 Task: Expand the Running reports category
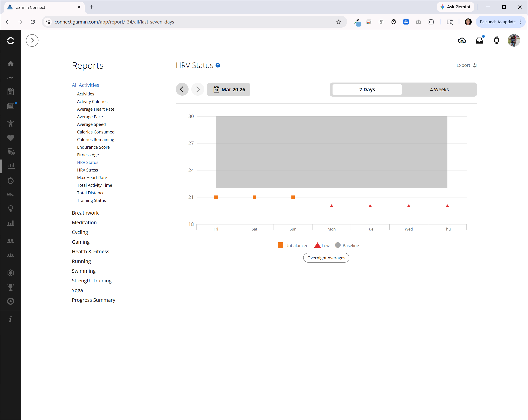[81, 261]
